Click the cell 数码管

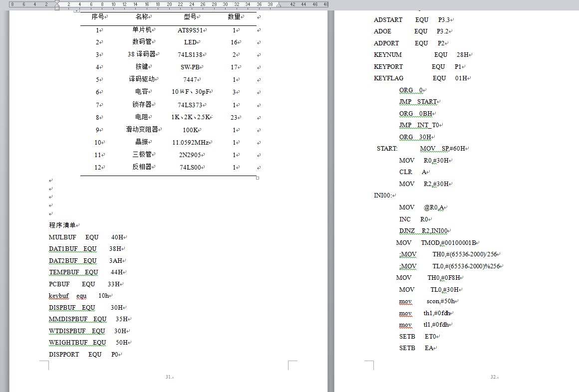(142, 42)
